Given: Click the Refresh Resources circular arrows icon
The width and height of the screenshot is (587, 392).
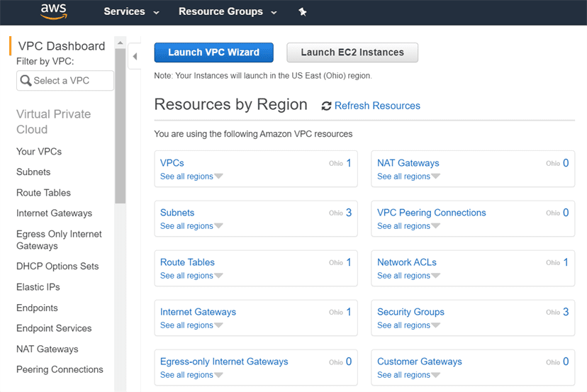Looking at the screenshot, I should pos(326,106).
